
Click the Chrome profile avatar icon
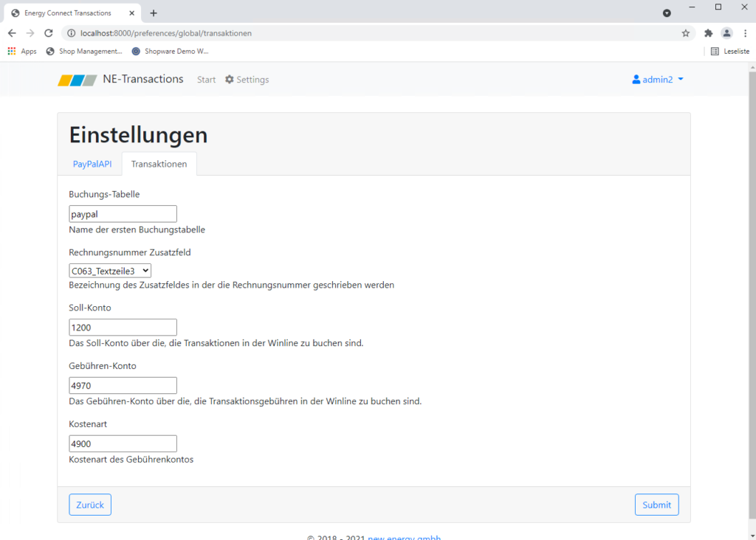coord(726,33)
